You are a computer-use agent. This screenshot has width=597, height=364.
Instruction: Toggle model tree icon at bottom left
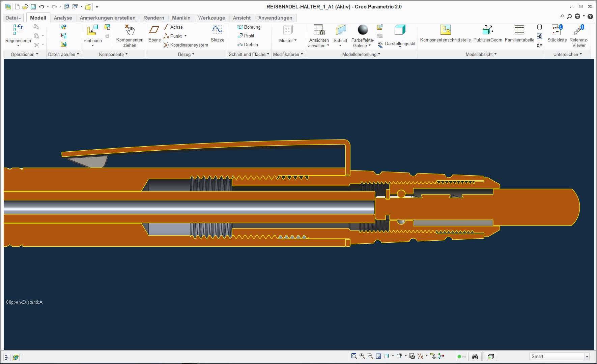(7, 357)
